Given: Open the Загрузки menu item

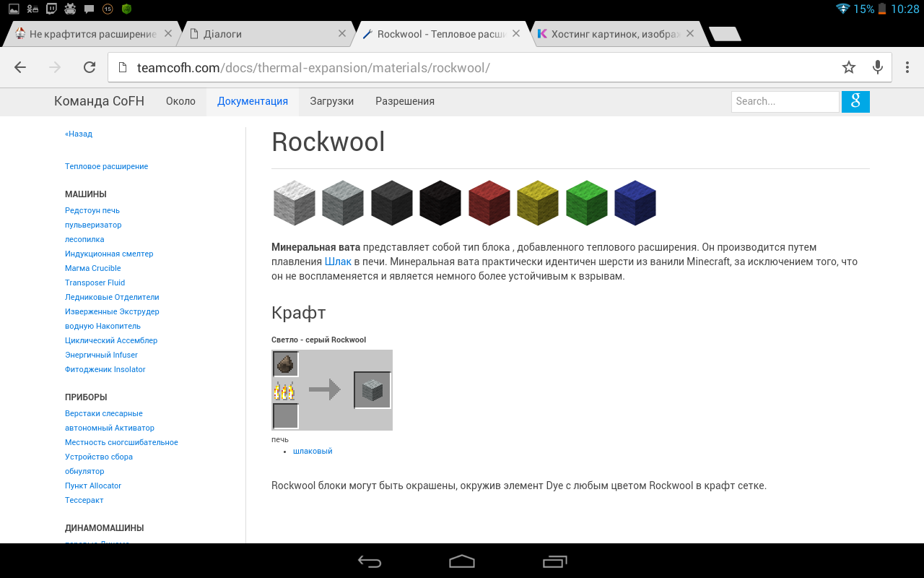Looking at the screenshot, I should (x=332, y=101).
